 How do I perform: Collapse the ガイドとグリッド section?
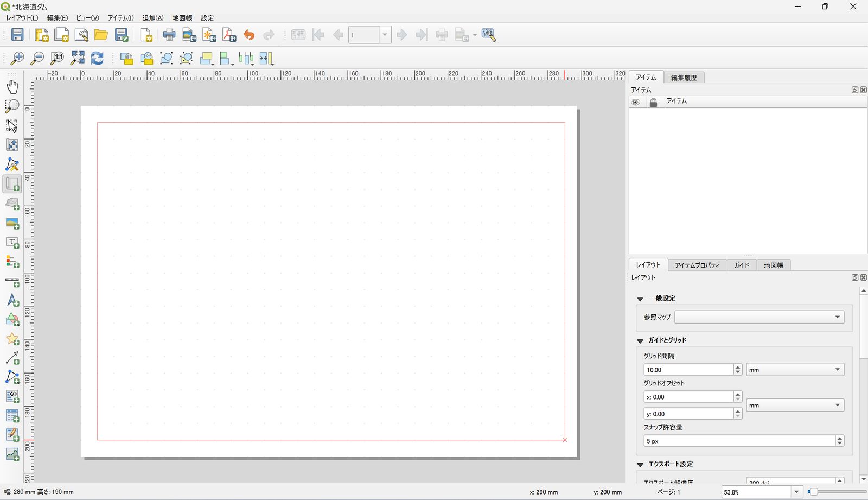[x=640, y=340]
